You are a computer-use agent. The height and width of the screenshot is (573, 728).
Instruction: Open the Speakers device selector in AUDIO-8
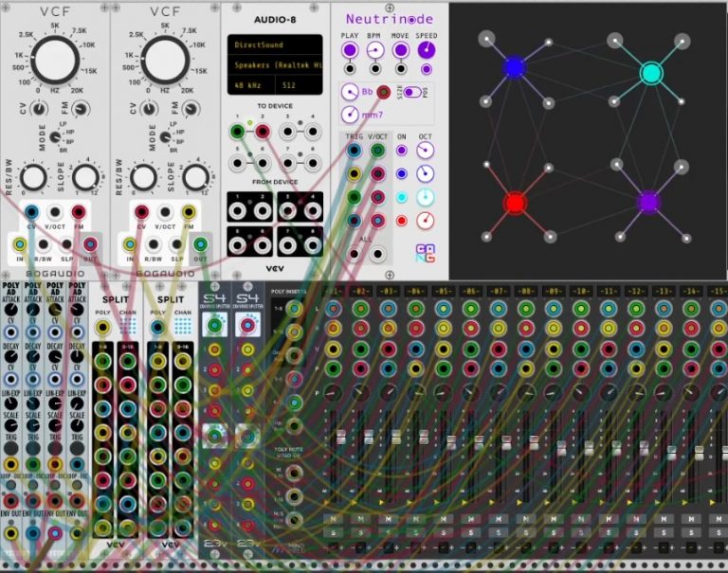click(275, 65)
